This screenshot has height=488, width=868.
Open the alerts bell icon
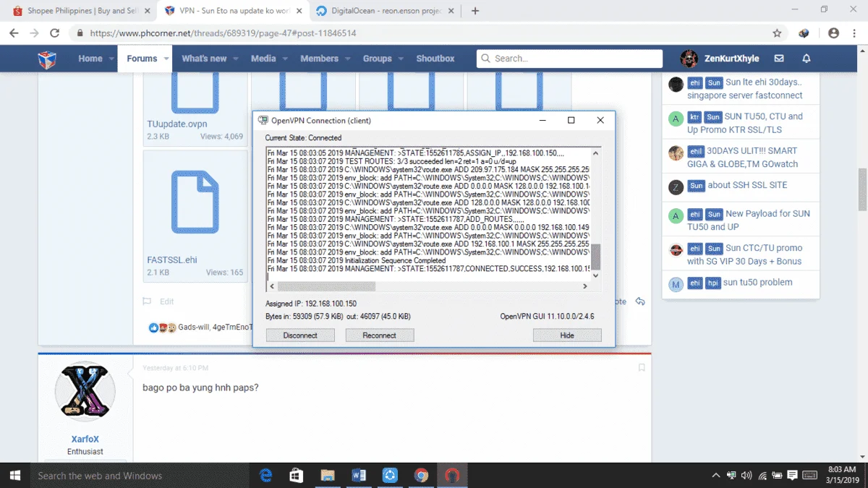click(807, 59)
